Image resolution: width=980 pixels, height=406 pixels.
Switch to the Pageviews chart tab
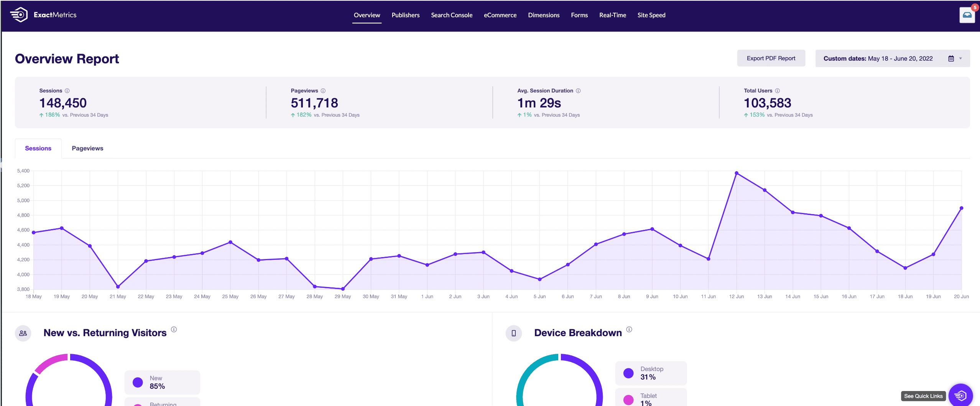coord(87,149)
